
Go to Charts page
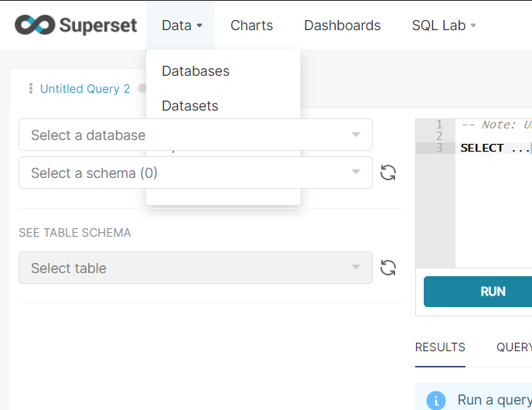pos(251,26)
